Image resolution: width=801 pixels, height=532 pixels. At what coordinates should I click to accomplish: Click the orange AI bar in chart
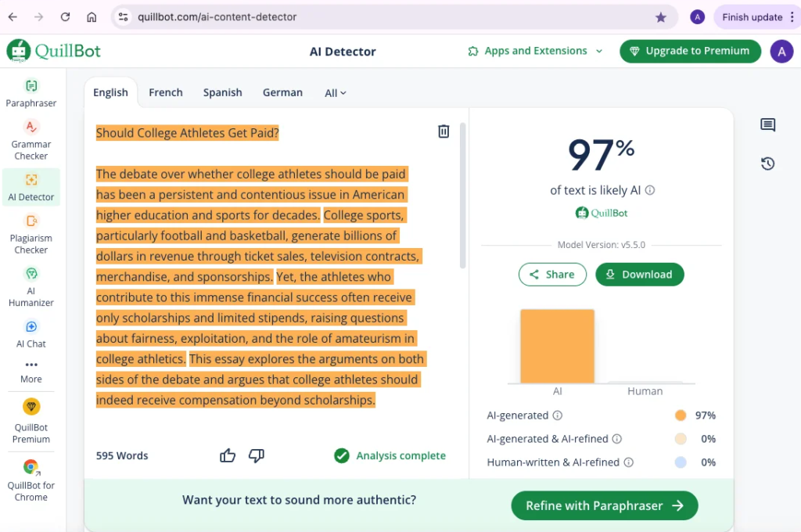point(557,346)
